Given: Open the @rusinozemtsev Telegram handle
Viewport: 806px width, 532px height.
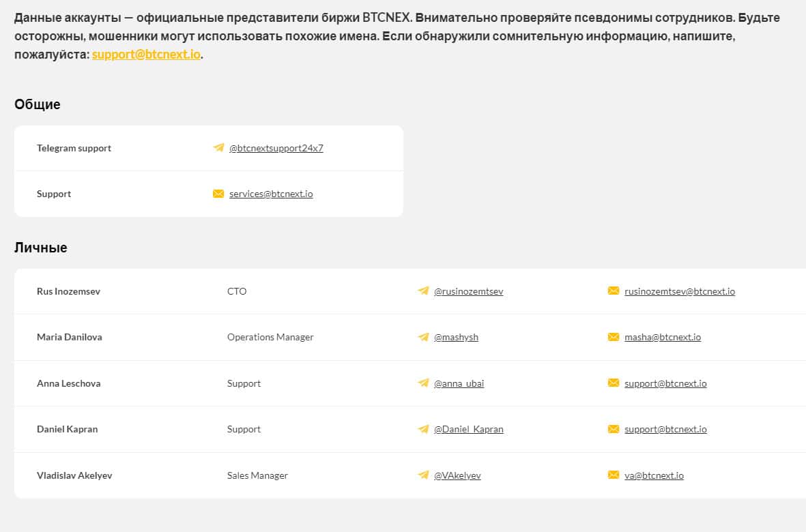Looking at the screenshot, I should 468,291.
